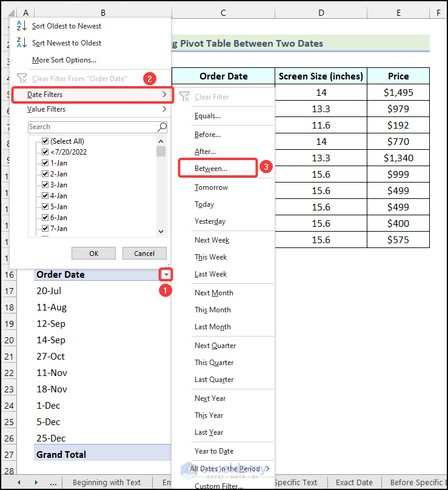Filter by Next Year
This screenshot has width=448, height=490.
pos(210,398)
